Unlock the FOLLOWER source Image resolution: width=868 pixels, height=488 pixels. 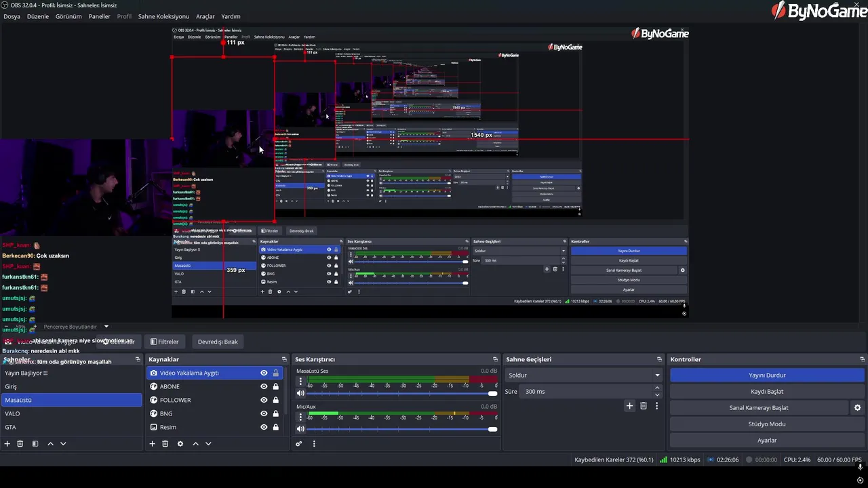click(275, 400)
